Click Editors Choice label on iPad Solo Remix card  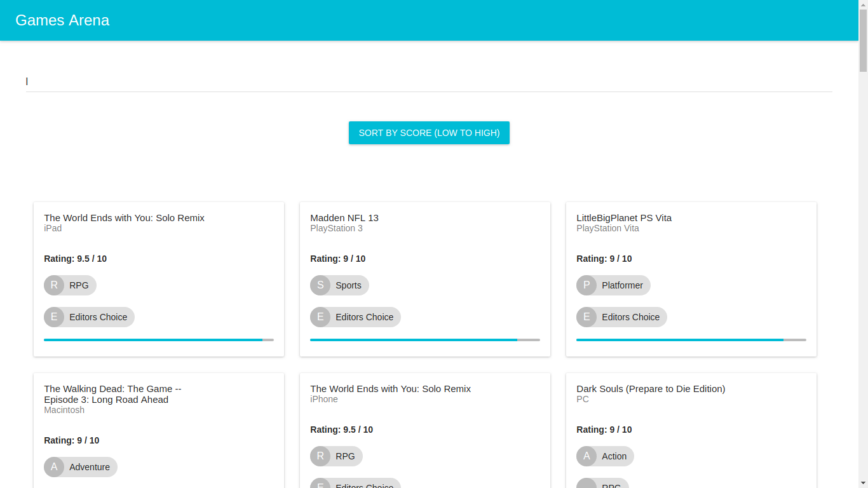98,317
